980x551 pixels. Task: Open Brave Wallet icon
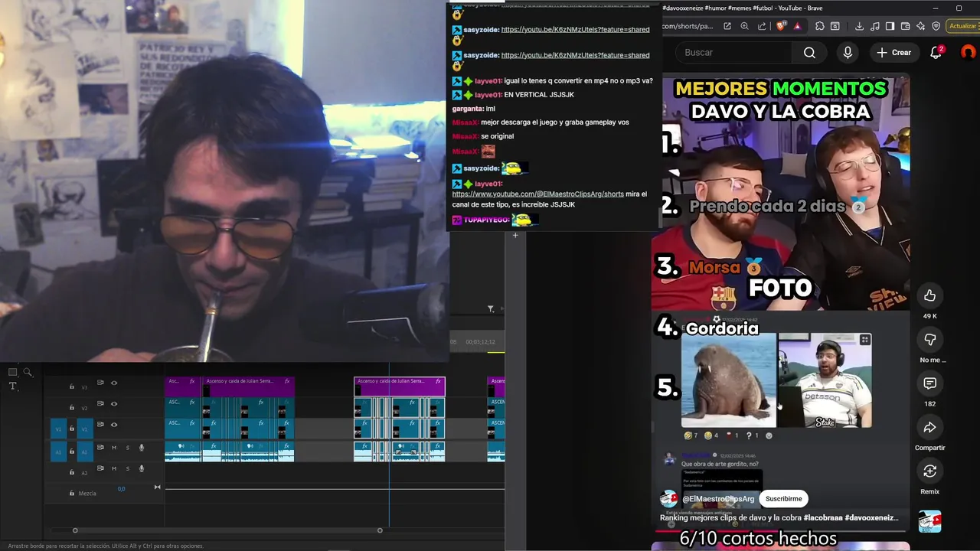point(905,26)
